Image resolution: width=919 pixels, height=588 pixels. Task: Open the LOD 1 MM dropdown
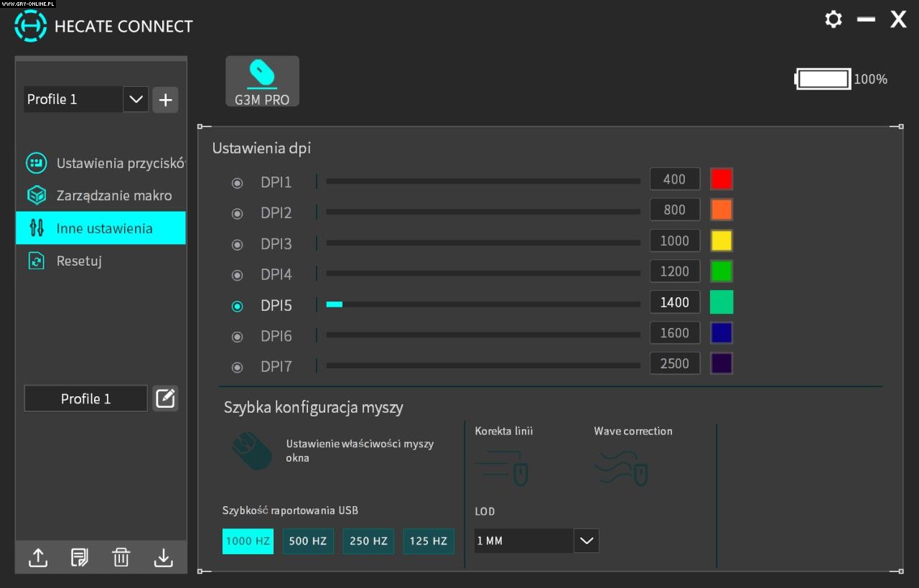click(586, 541)
